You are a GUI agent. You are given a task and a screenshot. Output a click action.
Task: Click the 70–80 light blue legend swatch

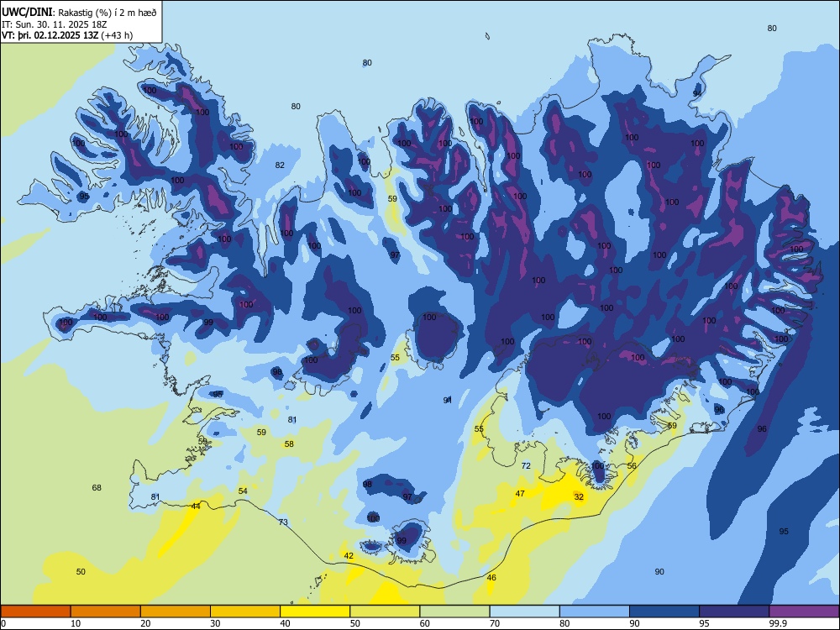tap(524, 612)
